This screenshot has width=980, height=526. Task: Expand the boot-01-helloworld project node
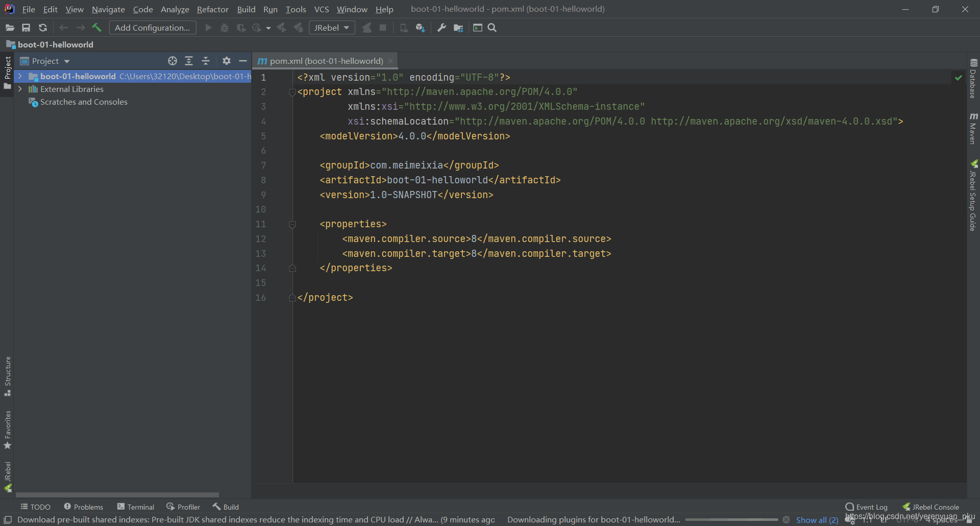point(20,76)
